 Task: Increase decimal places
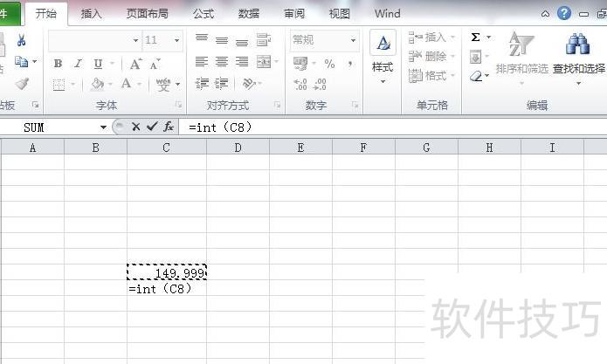click(300, 84)
